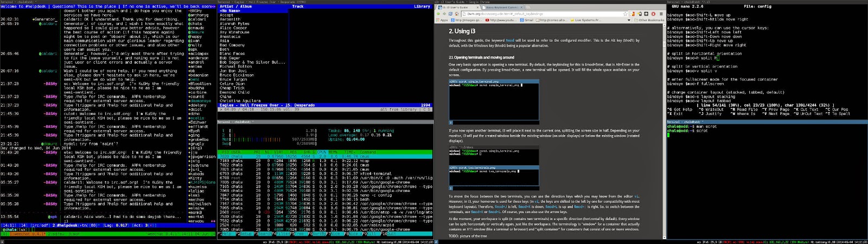Open the Apps bookmarks shortcut
This screenshot has width=868, height=244.
442,20
